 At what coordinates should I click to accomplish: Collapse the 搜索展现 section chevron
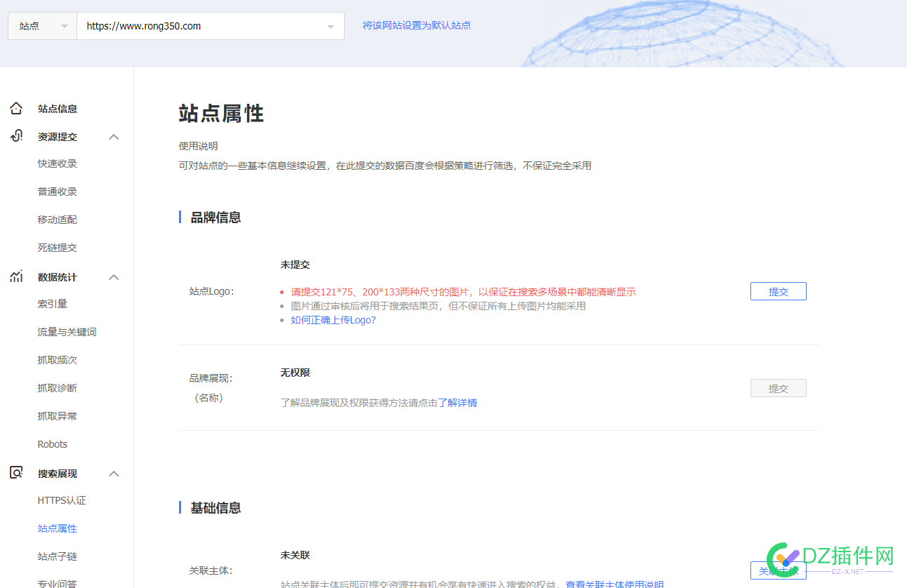[114, 474]
